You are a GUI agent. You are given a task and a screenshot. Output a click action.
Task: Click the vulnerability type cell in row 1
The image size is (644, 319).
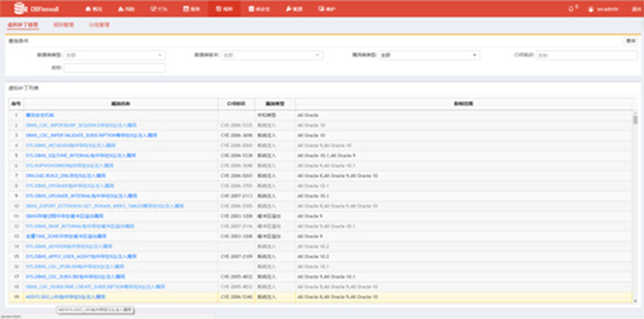click(x=275, y=115)
